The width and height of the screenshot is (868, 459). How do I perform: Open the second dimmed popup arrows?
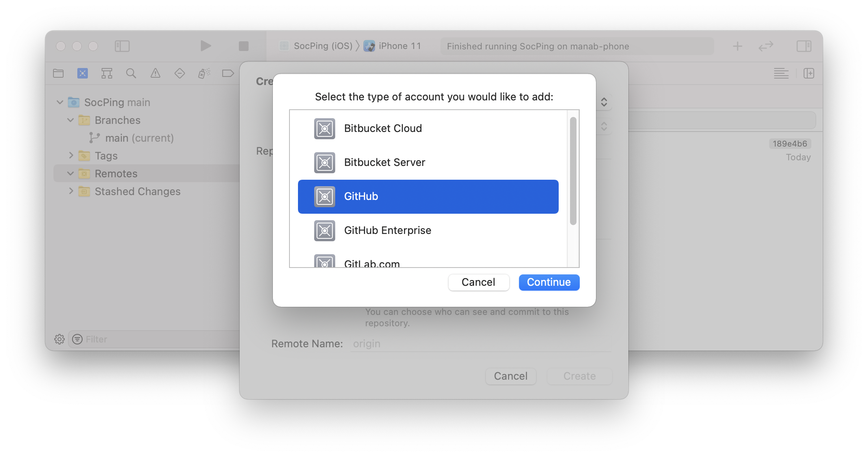pos(604,126)
